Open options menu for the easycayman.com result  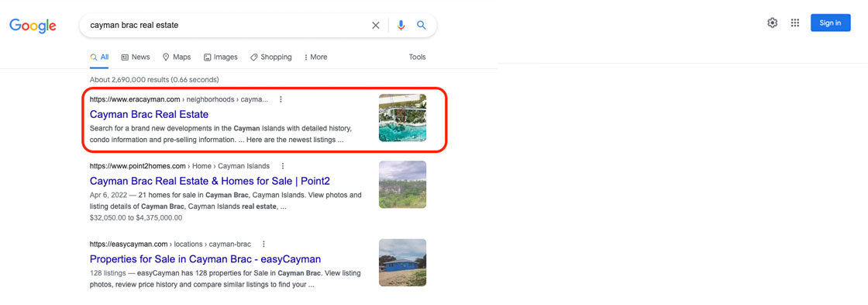264,244
